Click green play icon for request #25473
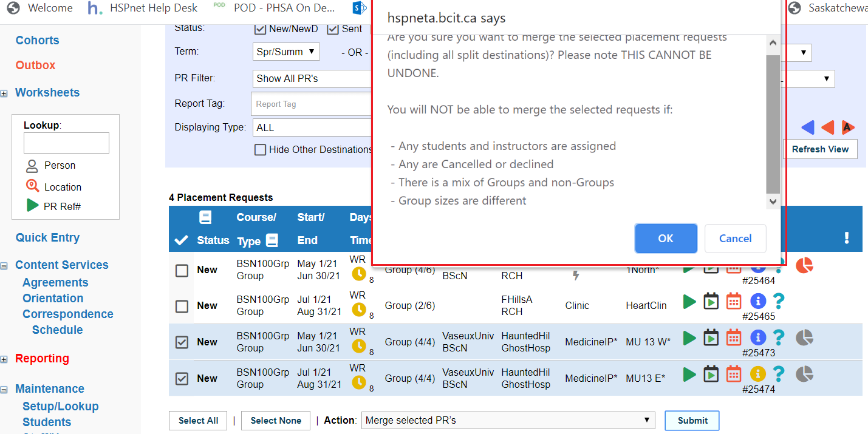868x434 pixels. click(x=689, y=338)
